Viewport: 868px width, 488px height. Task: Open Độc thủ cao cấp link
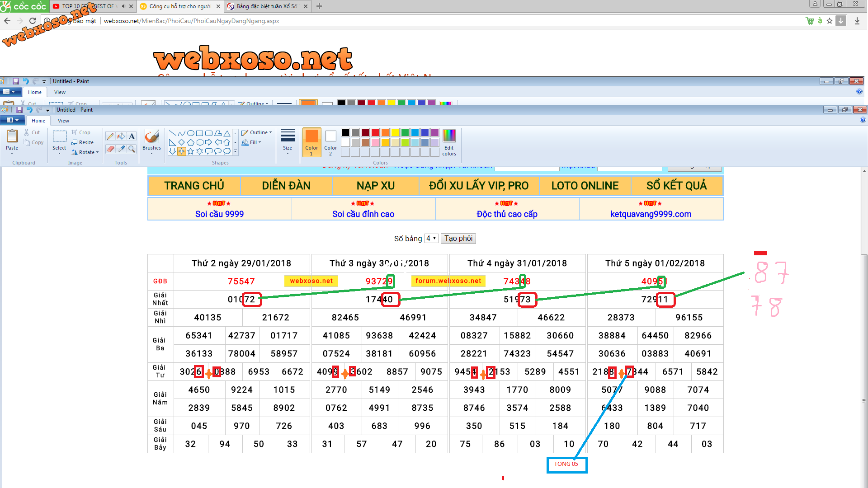[507, 214]
